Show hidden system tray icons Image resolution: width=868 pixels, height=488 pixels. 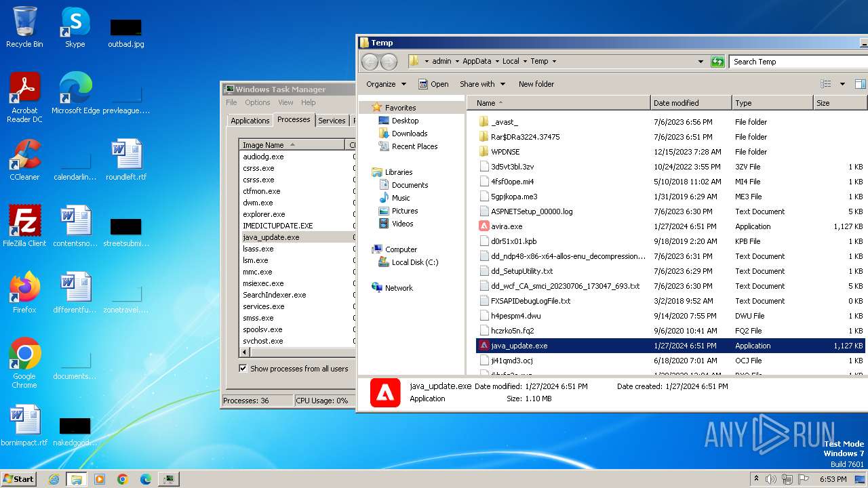756,479
